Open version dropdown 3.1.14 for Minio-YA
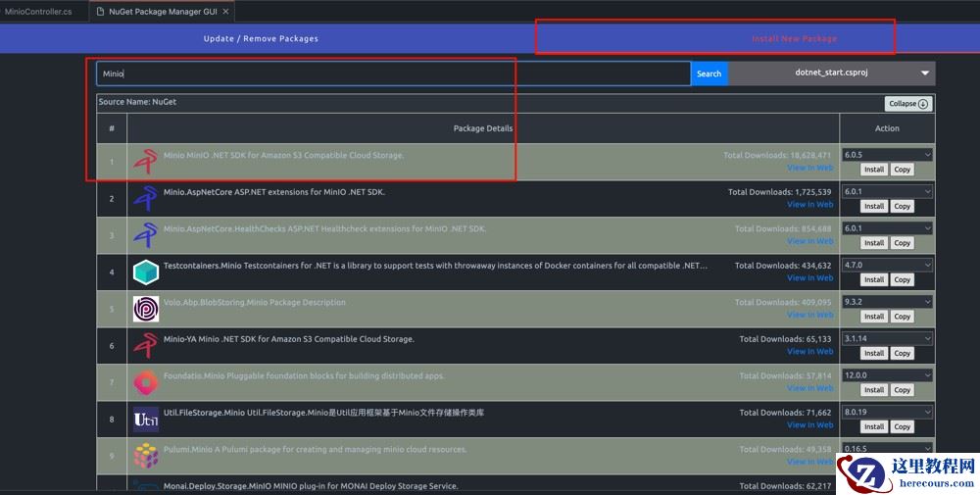 (x=887, y=339)
